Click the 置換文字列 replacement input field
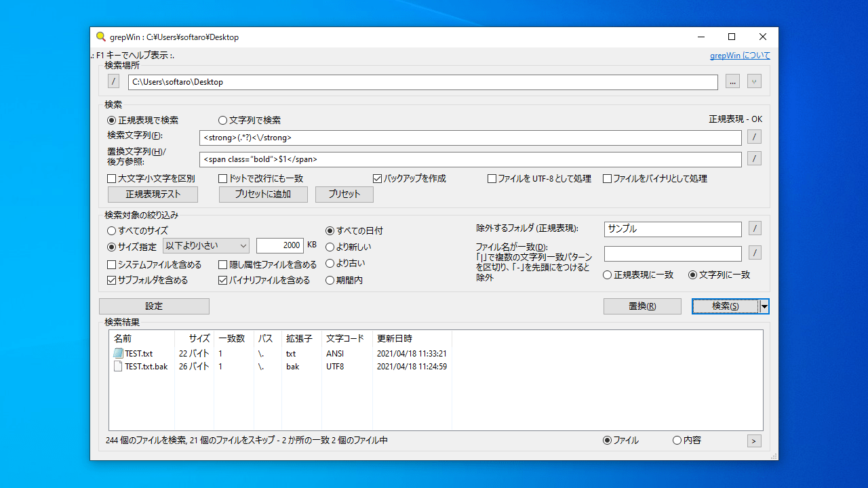 [471, 159]
